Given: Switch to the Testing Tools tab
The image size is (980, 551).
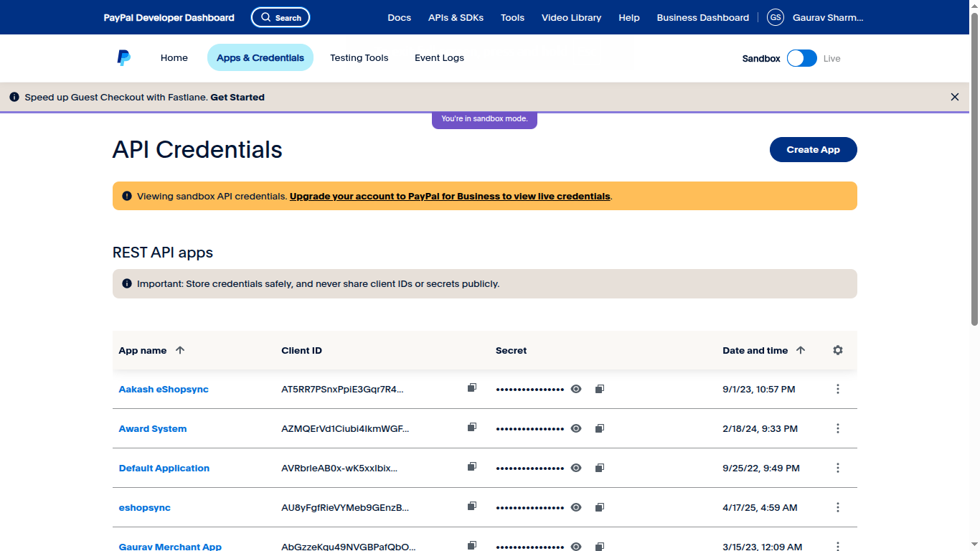Looking at the screenshot, I should coord(359,57).
